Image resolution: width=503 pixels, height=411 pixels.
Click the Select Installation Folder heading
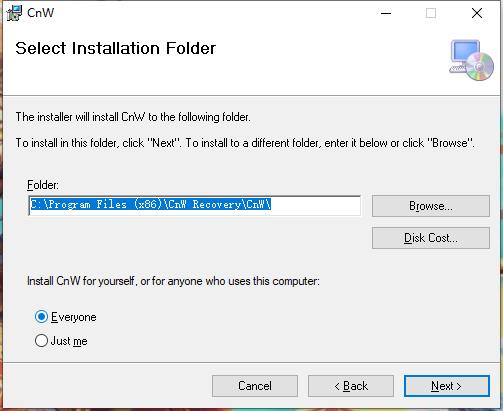[x=116, y=48]
